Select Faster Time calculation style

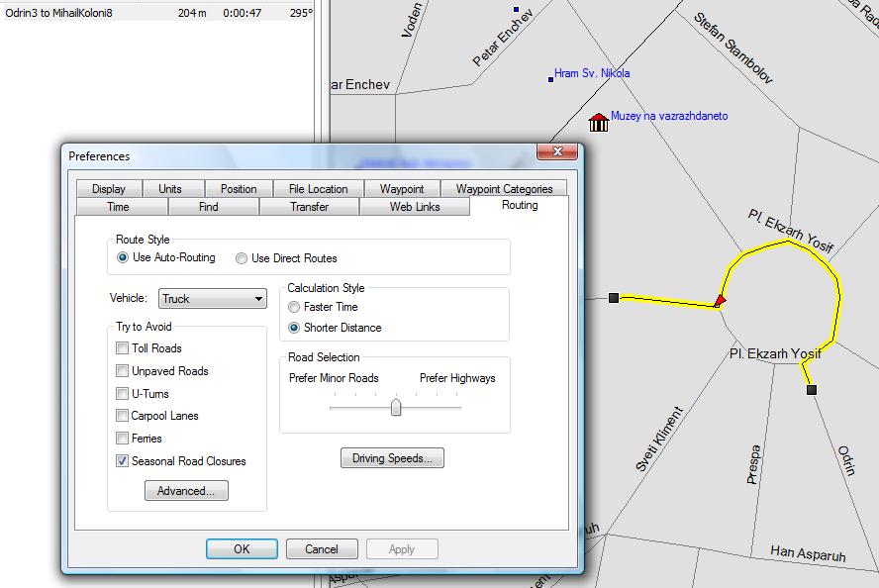tap(294, 308)
